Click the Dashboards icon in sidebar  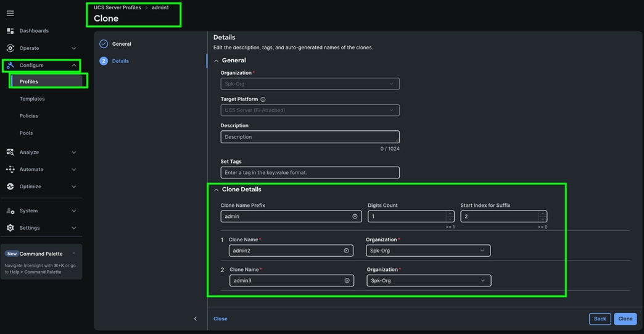[x=10, y=31]
